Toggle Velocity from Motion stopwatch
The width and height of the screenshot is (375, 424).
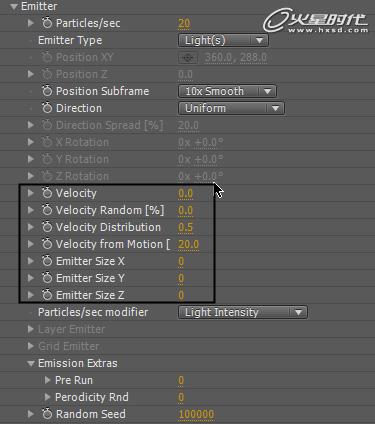(x=47, y=244)
